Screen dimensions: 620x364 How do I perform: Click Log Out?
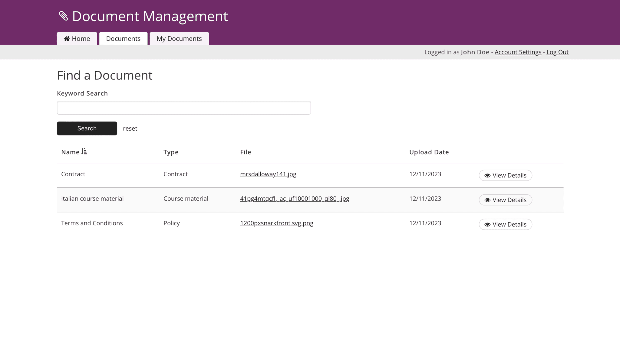(x=557, y=52)
